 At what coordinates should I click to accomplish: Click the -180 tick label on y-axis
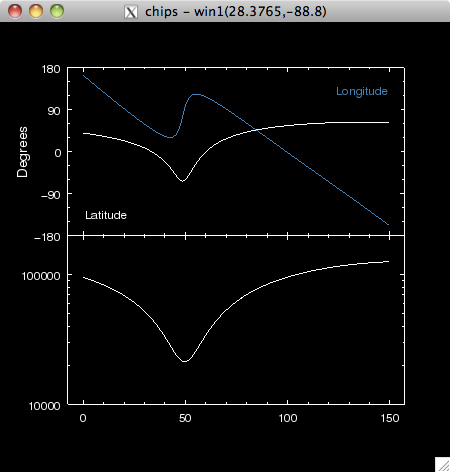pos(47,237)
